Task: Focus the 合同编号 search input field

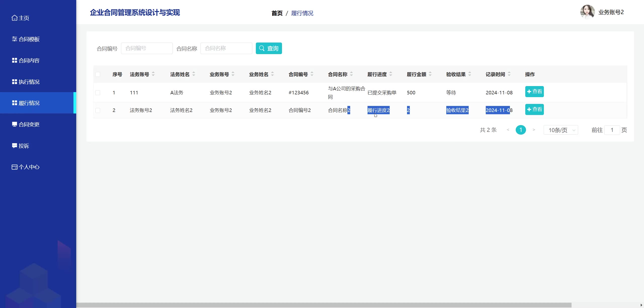Action: point(147,48)
